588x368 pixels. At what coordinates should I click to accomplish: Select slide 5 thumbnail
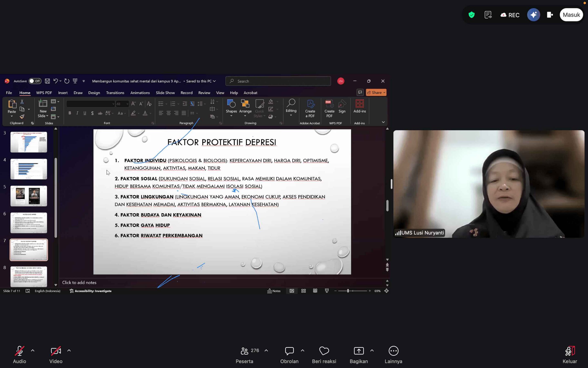point(29,196)
